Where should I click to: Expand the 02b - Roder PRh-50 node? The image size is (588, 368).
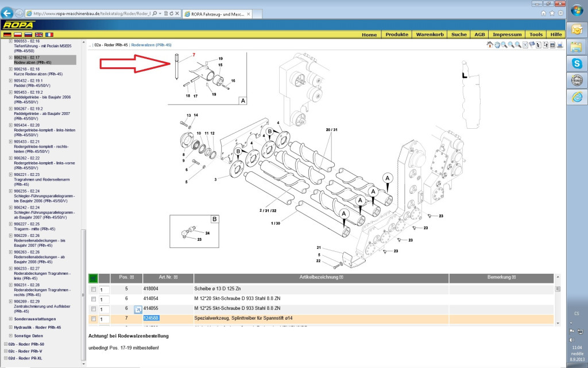point(6,344)
